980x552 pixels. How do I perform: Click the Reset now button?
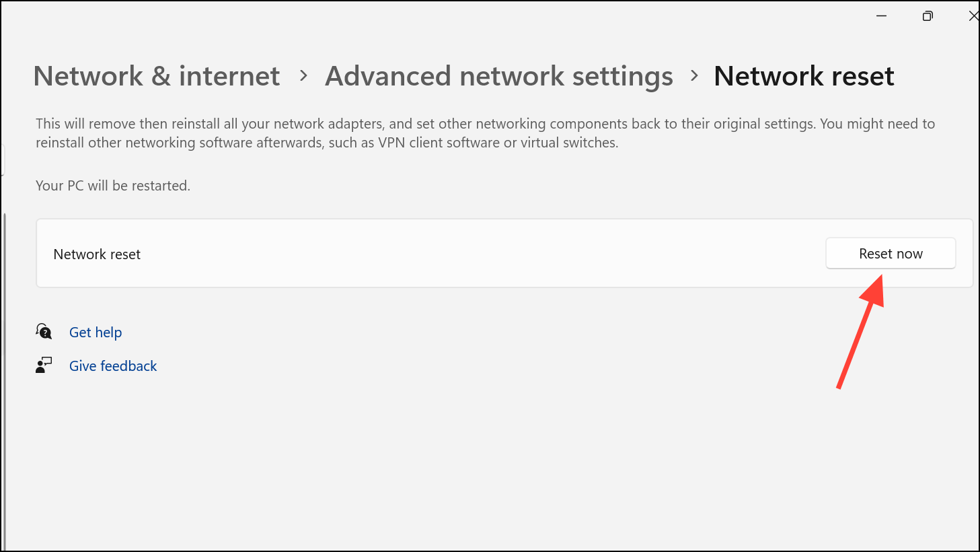coord(890,253)
